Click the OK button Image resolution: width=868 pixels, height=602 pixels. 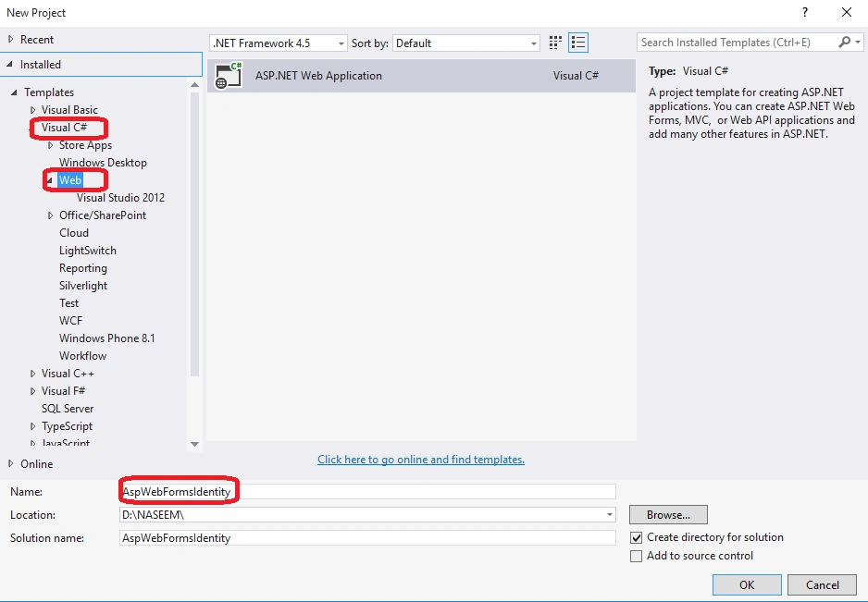click(x=747, y=584)
